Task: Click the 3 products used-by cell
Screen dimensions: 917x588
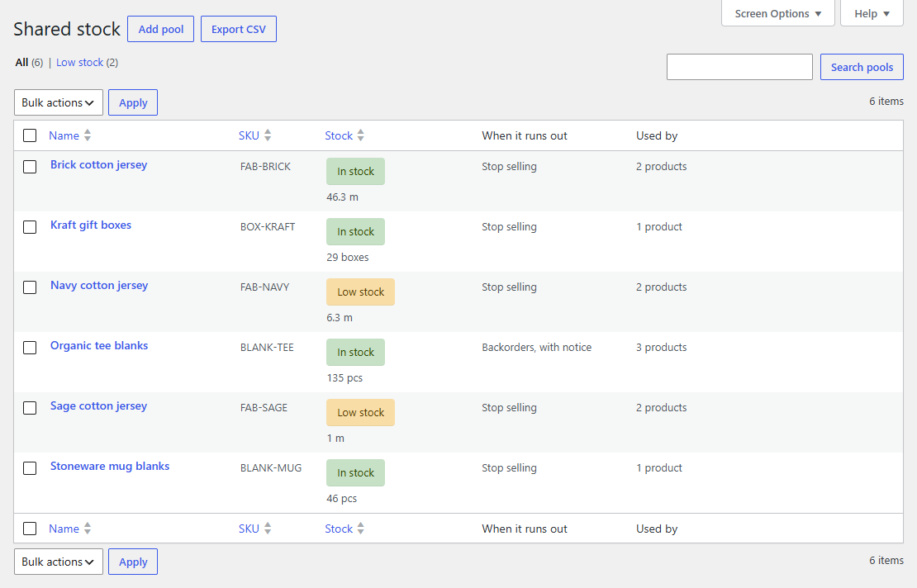Action: 662,347
